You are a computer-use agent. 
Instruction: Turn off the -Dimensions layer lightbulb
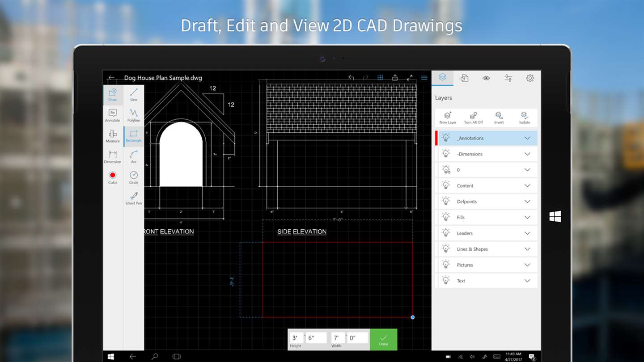446,153
